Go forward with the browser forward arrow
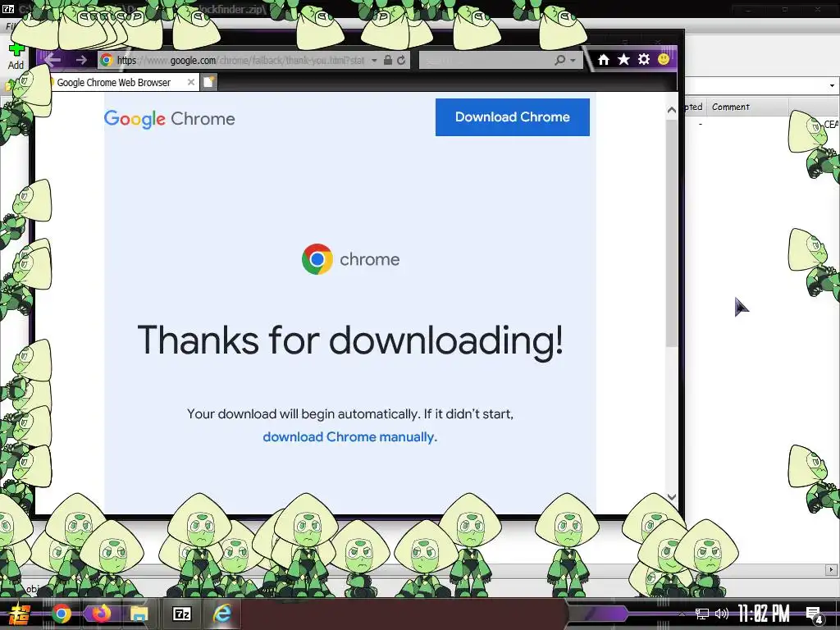Image resolution: width=840 pixels, height=630 pixels. point(81,60)
